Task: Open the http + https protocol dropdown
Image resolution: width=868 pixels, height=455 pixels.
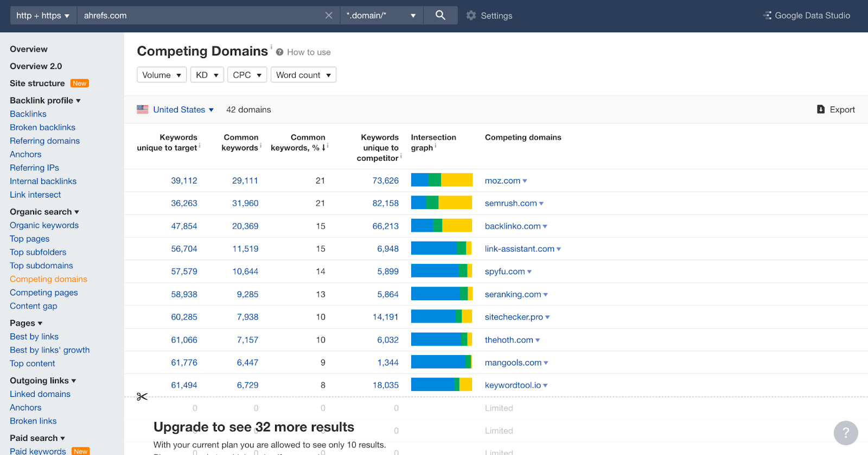Action: 43,15
